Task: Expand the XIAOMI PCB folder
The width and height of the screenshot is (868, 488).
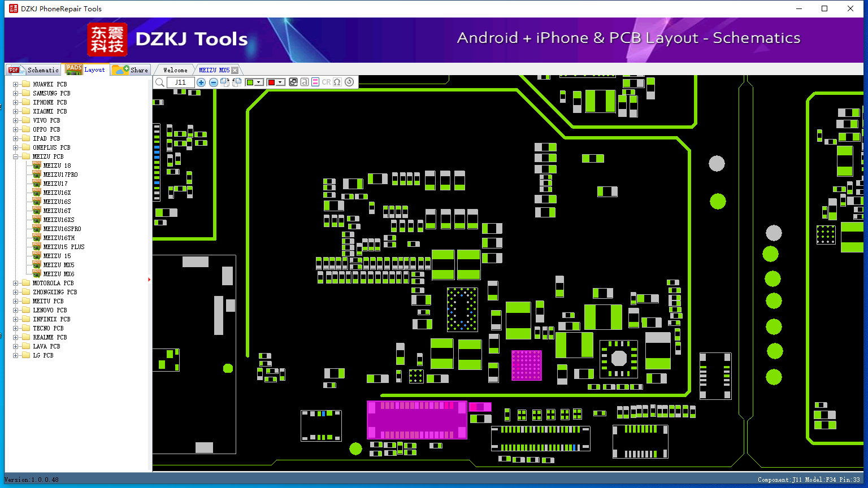Action: [16, 111]
